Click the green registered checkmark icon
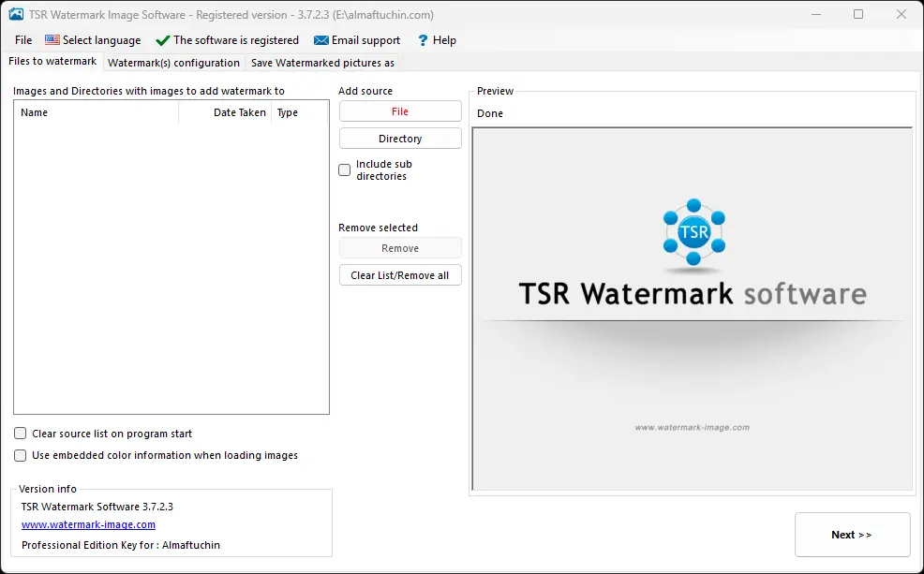 163,40
